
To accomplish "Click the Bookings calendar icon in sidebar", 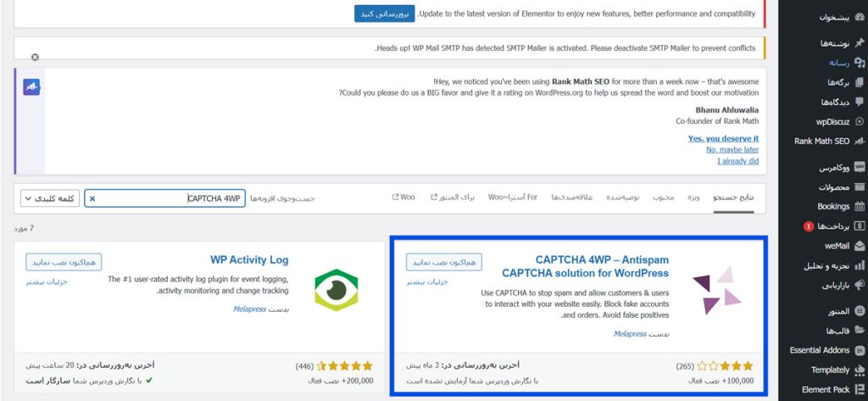I will point(860,206).
